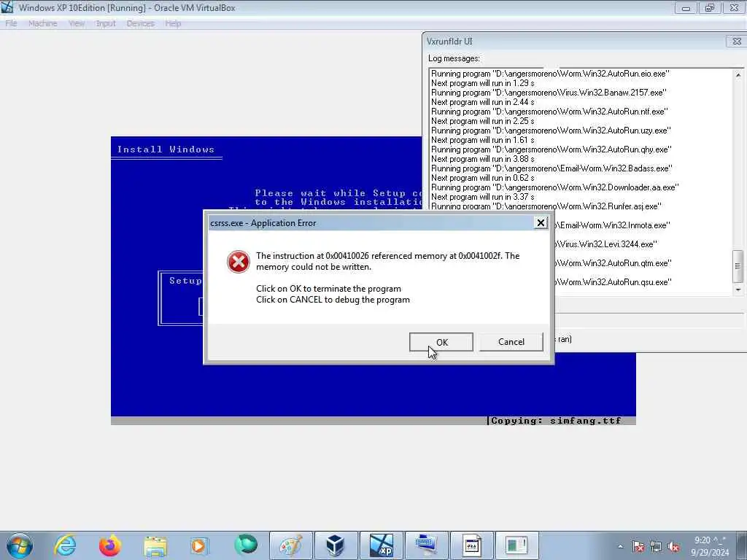Select log line Worm.Win32.AutoRun.qtm.exe
This screenshot has height=560, width=747.
[x=613, y=263]
